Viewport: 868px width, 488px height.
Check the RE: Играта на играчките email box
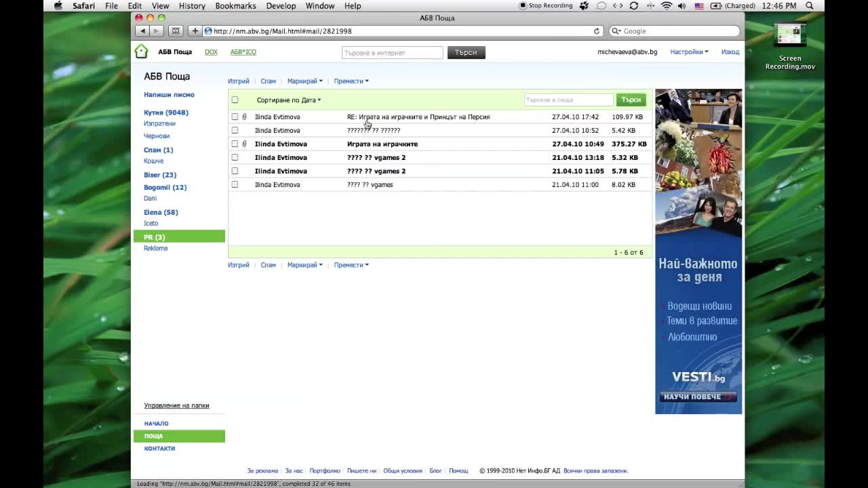pyautogui.click(x=235, y=117)
